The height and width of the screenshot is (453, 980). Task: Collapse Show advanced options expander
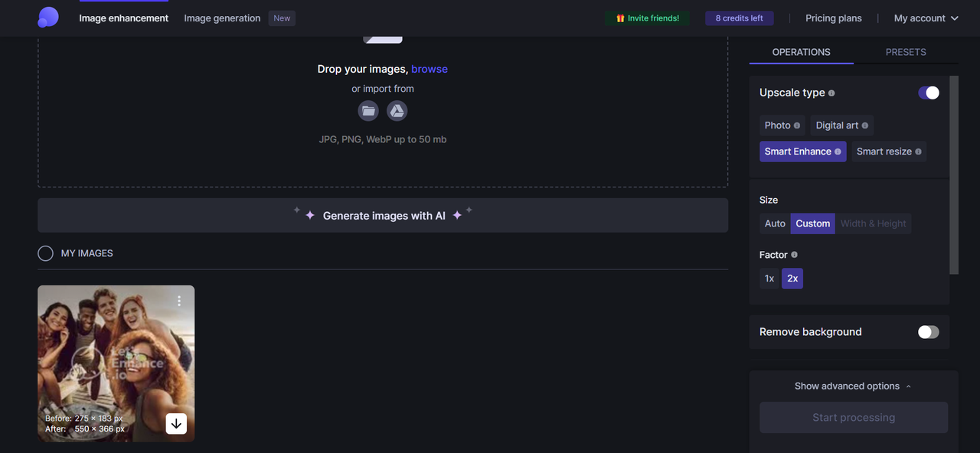point(853,386)
